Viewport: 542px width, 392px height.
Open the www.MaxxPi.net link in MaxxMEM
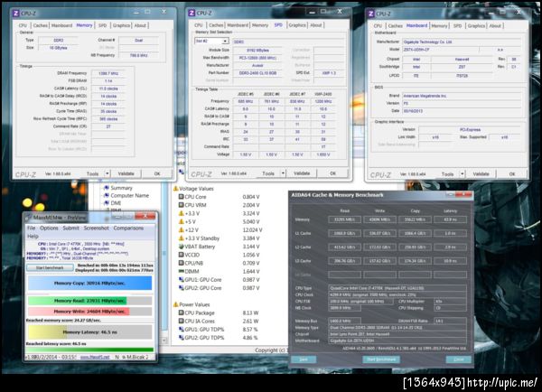click(x=95, y=357)
